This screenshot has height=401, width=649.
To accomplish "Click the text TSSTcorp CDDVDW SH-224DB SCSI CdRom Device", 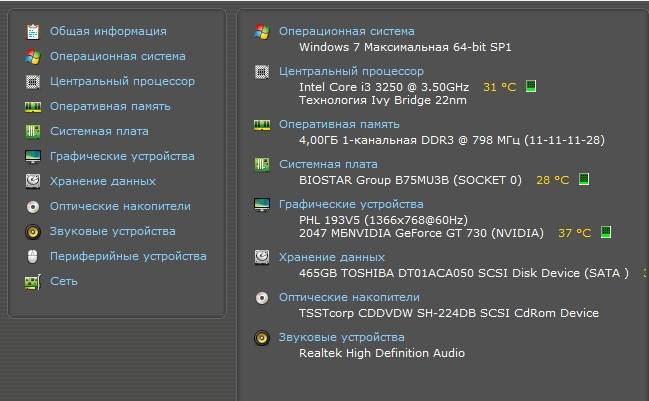I will (x=449, y=313).
